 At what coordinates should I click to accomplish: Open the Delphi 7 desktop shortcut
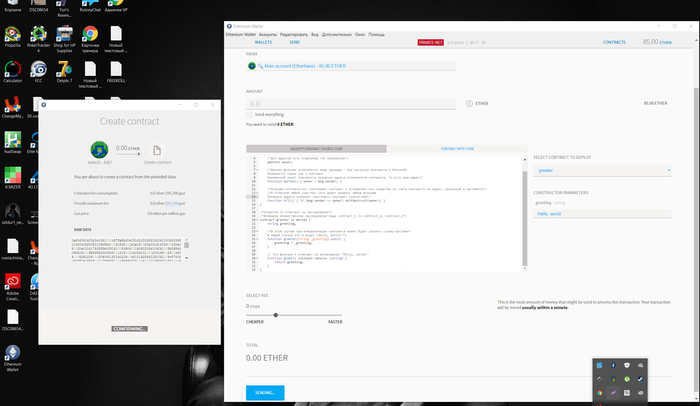coord(64,72)
